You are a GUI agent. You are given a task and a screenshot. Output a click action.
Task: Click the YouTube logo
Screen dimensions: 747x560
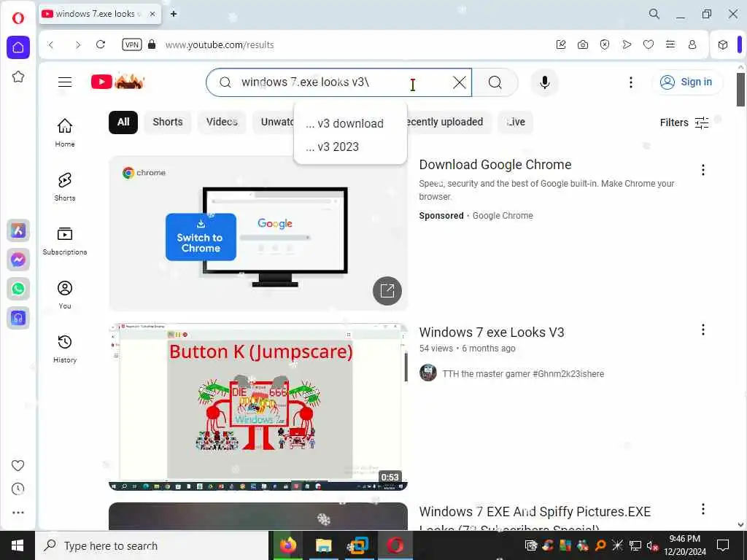click(117, 82)
